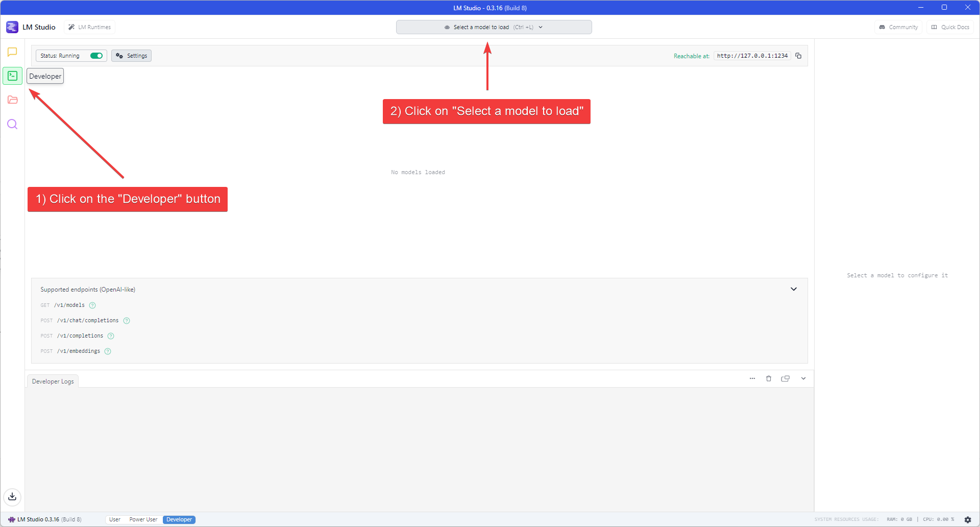The width and height of the screenshot is (980, 527).
Task: Click the LM Studio logo icon
Action: click(x=12, y=27)
